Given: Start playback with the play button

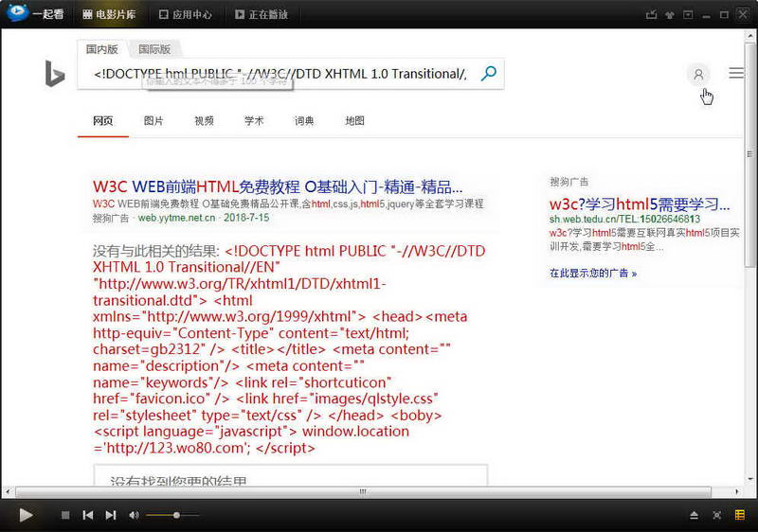Looking at the screenshot, I should [x=26, y=515].
